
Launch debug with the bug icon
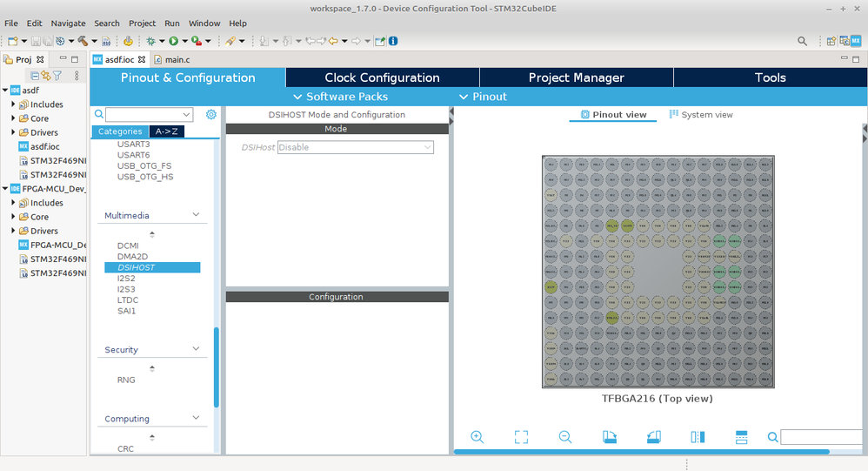pyautogui.click(x=150, y=41)
